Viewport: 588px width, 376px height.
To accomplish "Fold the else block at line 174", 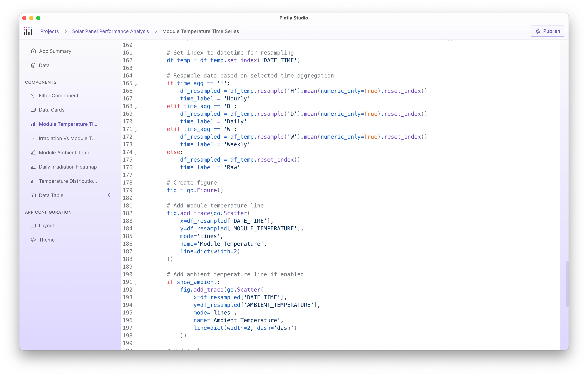I will tap(136, 153).
